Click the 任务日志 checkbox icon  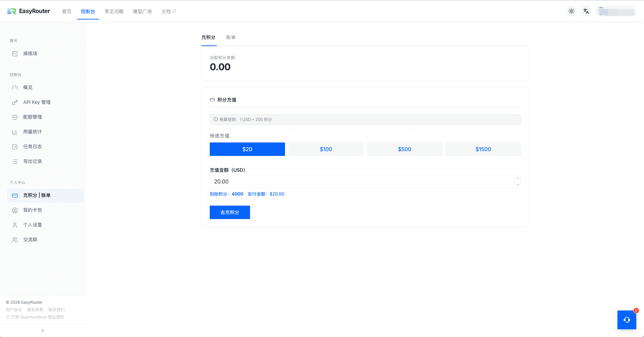15,147
